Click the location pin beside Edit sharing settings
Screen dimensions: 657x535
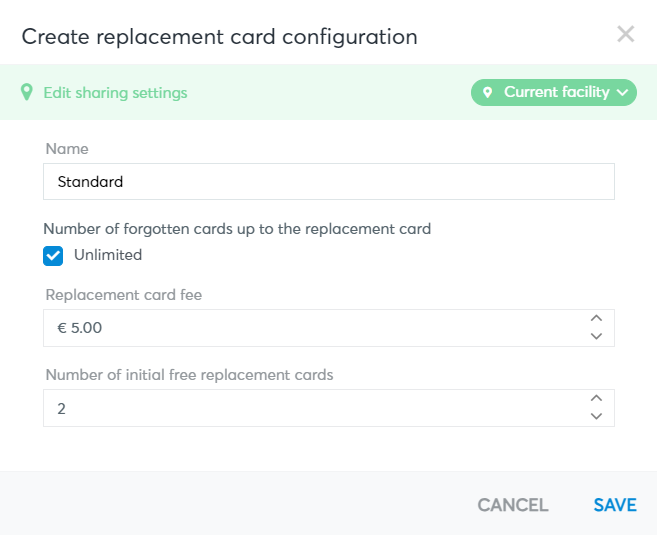point(26,92)
